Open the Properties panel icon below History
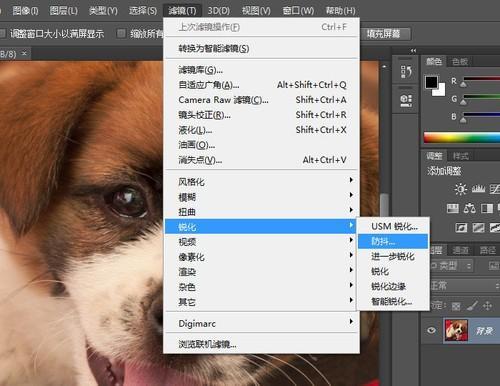The image size is (500, 386). pos(406,100)
